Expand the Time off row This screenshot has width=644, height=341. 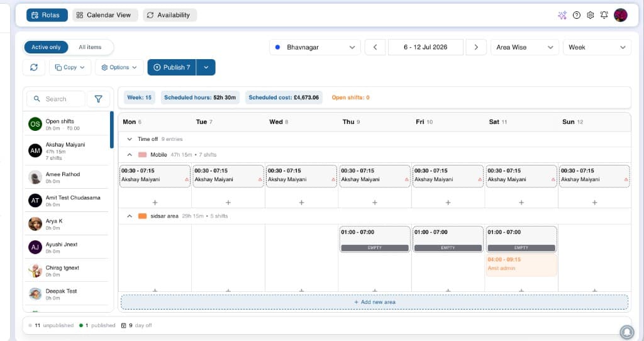[130, 139]
